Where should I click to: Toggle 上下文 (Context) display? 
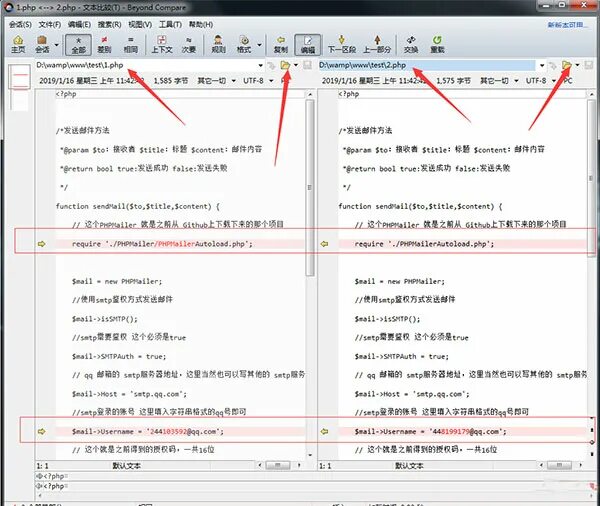click(162, 44)
